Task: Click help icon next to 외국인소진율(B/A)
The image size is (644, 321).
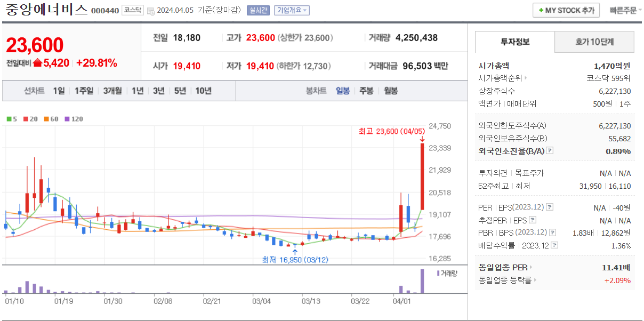Action: click(550, 151)
